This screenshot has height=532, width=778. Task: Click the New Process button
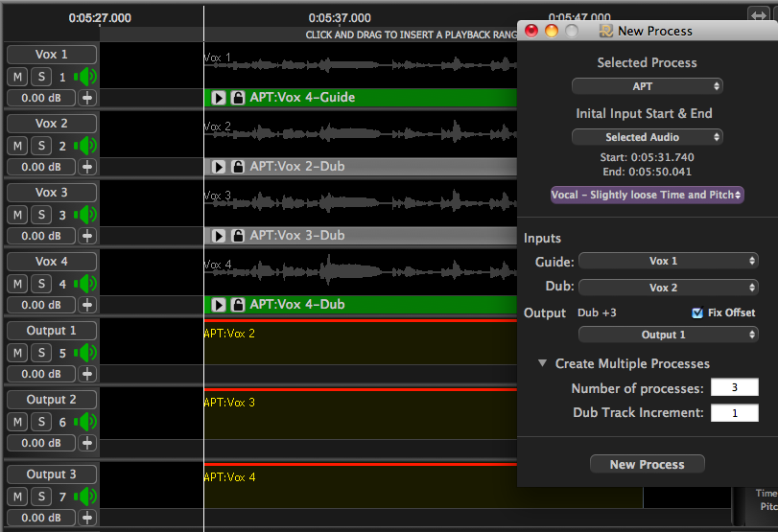tap(648, 464)
